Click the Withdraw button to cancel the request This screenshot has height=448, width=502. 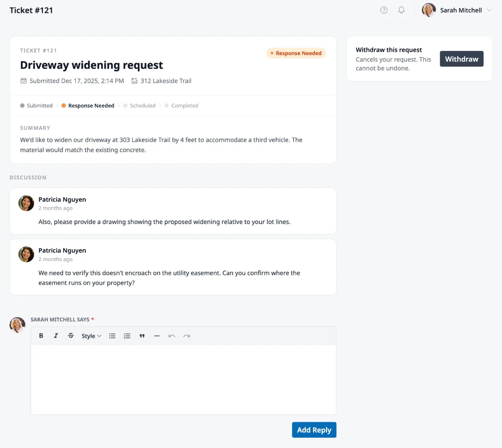461,59
